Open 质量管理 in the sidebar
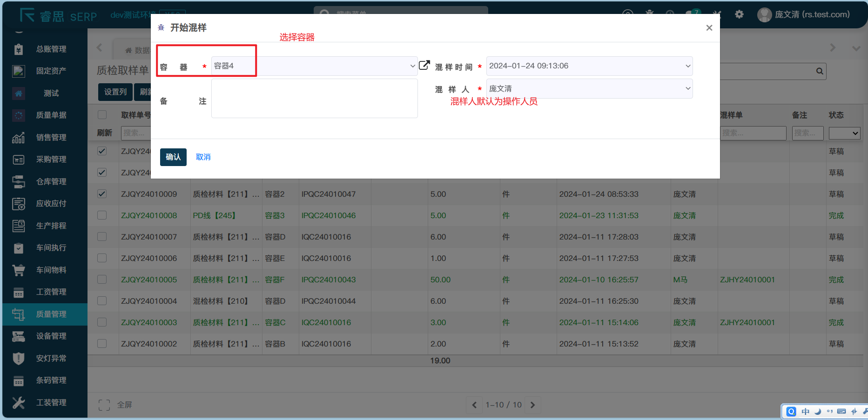 [51, 314]
